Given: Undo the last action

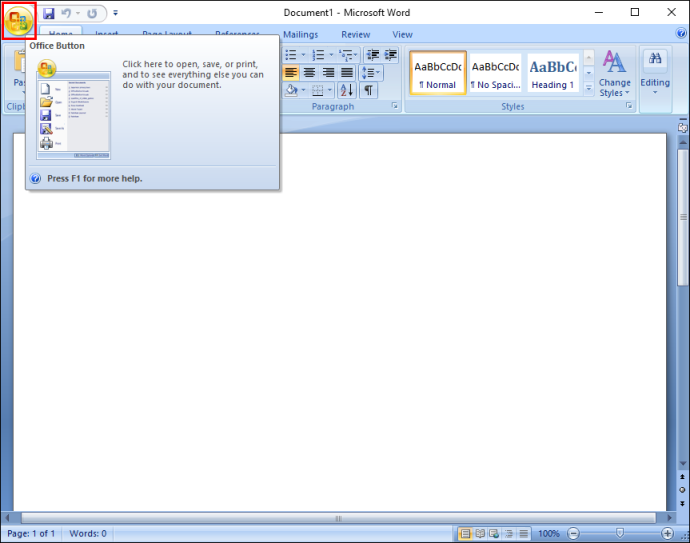Looking at the screenshot, I should pos(66,13).
